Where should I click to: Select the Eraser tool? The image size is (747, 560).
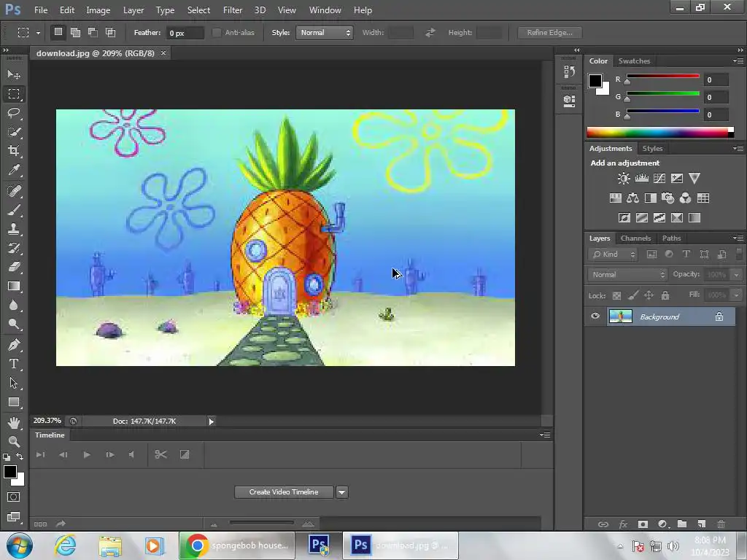pos(14,267)
